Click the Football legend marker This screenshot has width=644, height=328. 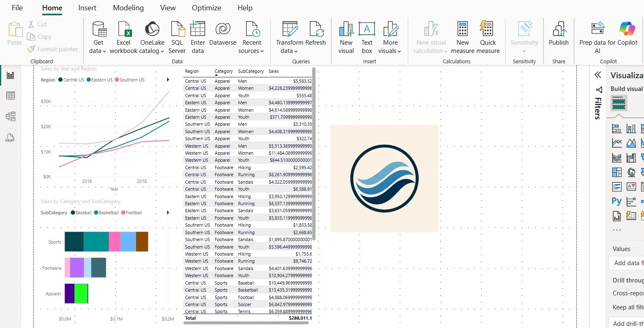(x=123, y=213)
